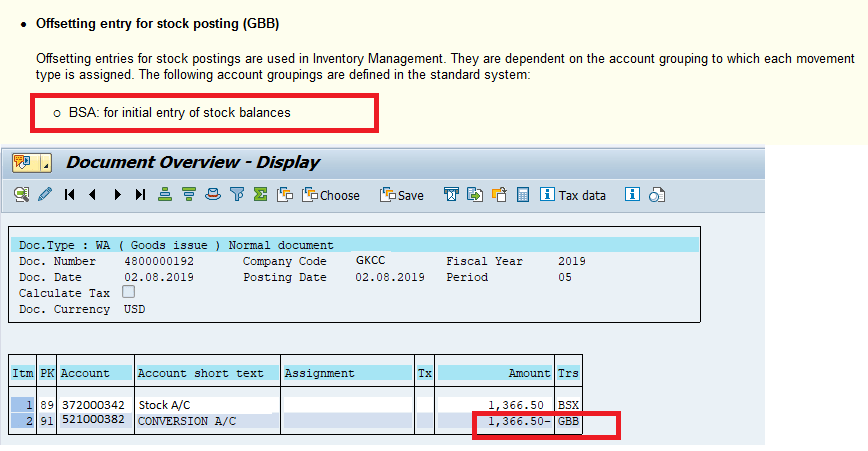The width and height of the screenshot is (868, 451).
Task: Click the Amount column header
Action: click(x=495, y=373)
